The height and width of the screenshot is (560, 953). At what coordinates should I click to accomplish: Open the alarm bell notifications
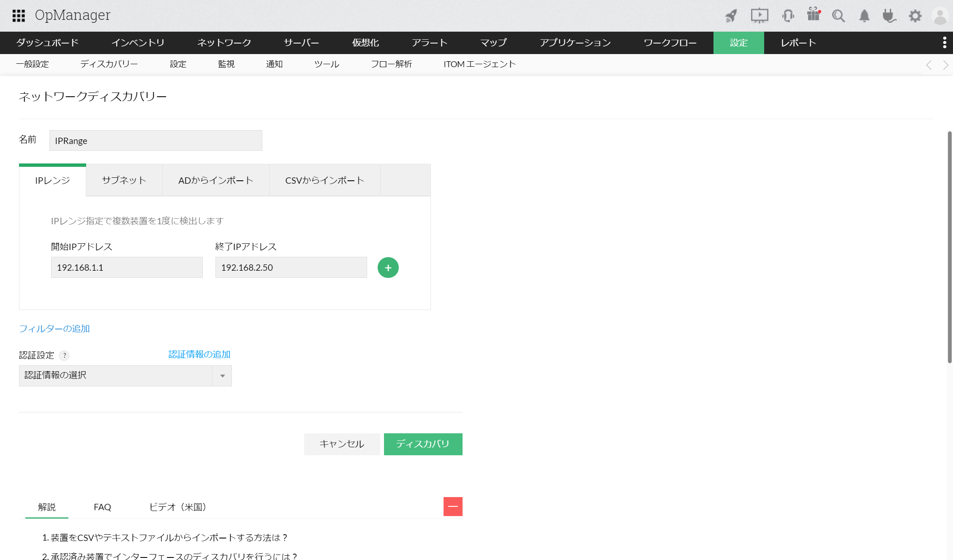[864, 16]
